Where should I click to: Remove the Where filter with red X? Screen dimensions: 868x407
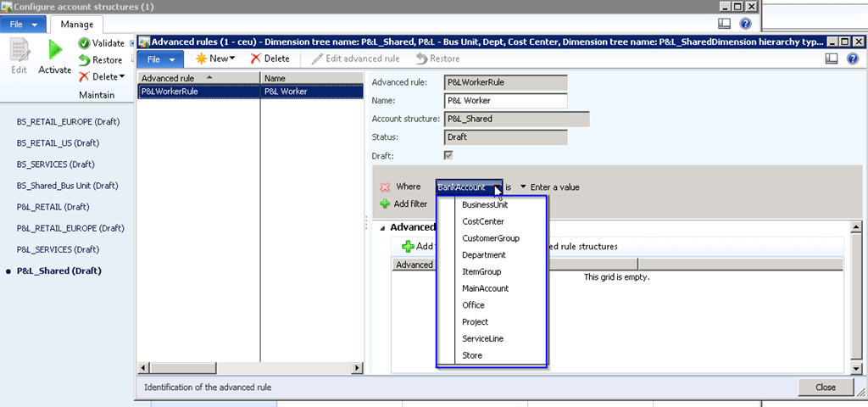(385, 187)
